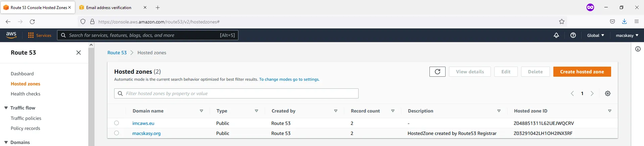
Task: Click the Edit button
Action: pyautogui.click(x=506, y=72)
